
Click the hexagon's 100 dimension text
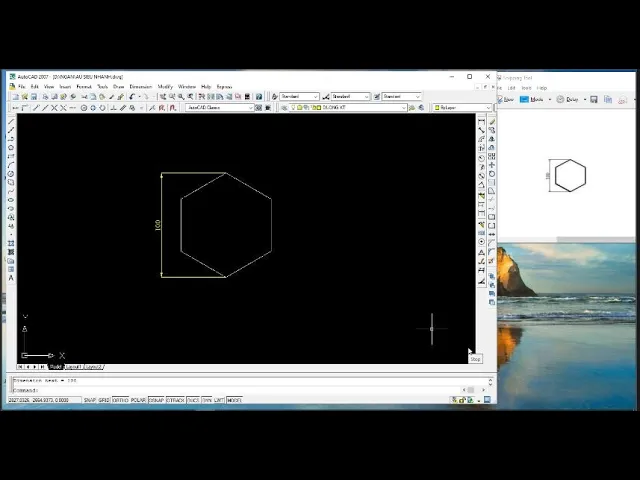click(157, 225)
